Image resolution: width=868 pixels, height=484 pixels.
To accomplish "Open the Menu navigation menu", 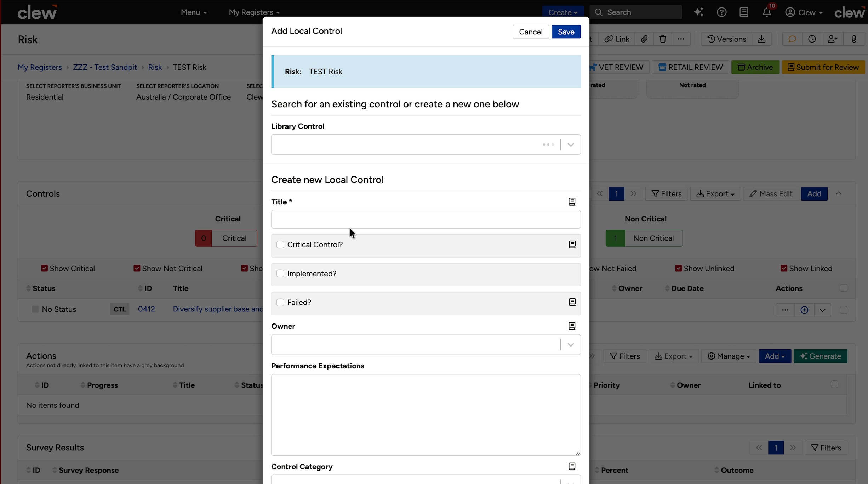I will click(194, 12).
